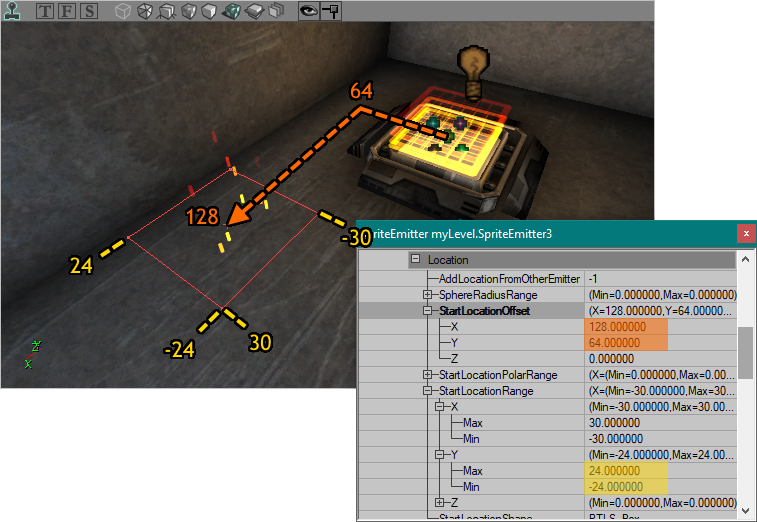Edit StartLocationOffset Y value 64.000000
Image resolution: width=757 pixels, height=522 pixels.
pyautogui.click(x=660, y=343)
